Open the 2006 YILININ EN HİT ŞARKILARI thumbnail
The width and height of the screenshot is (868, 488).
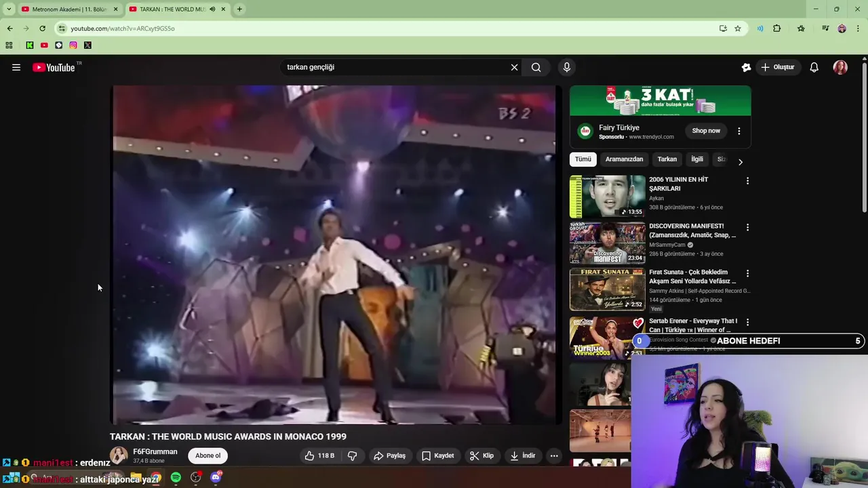608,197
